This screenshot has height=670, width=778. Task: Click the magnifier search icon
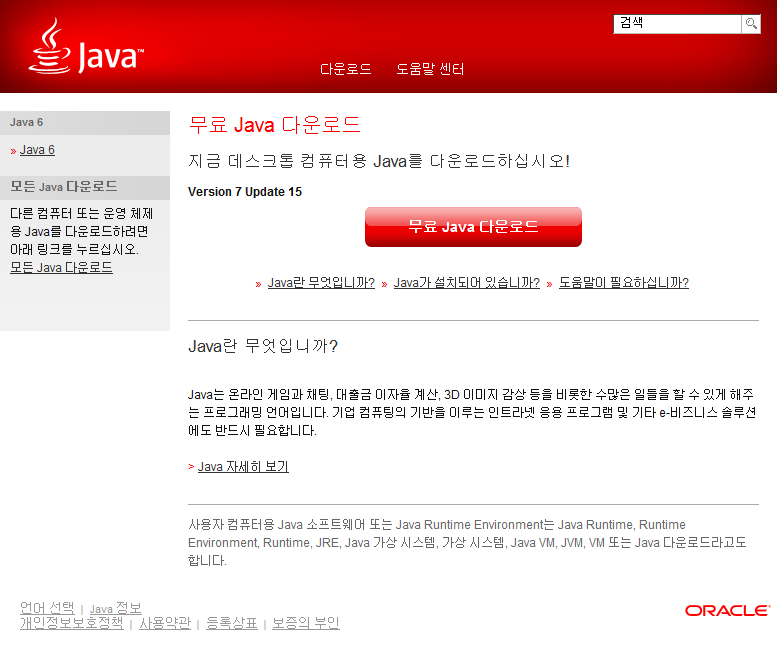coord(751,24)
